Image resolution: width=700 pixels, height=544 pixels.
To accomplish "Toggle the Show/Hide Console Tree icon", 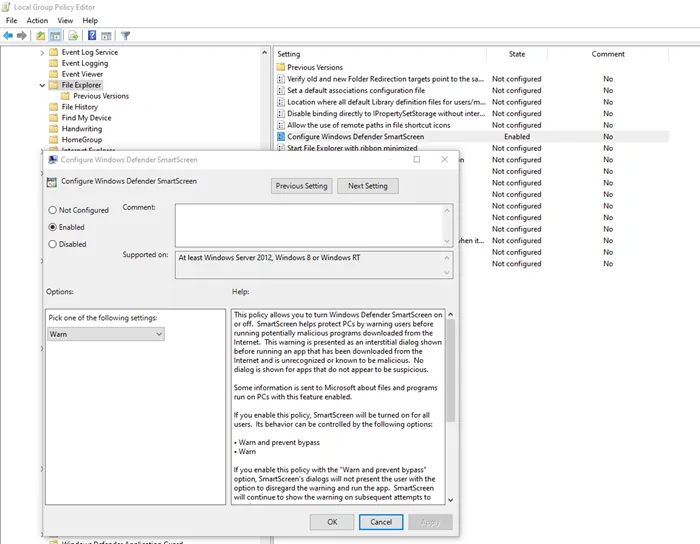I will (55, 36).
